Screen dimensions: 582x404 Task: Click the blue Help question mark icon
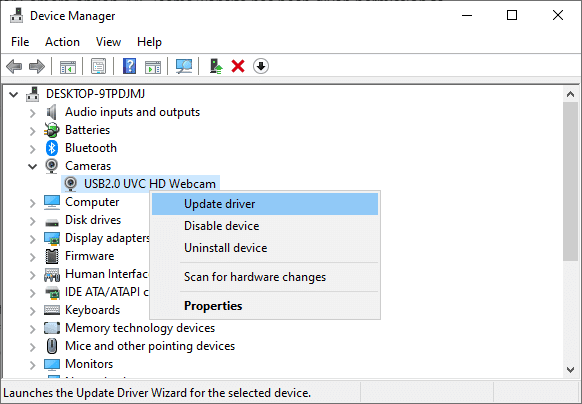click(129, 66)
